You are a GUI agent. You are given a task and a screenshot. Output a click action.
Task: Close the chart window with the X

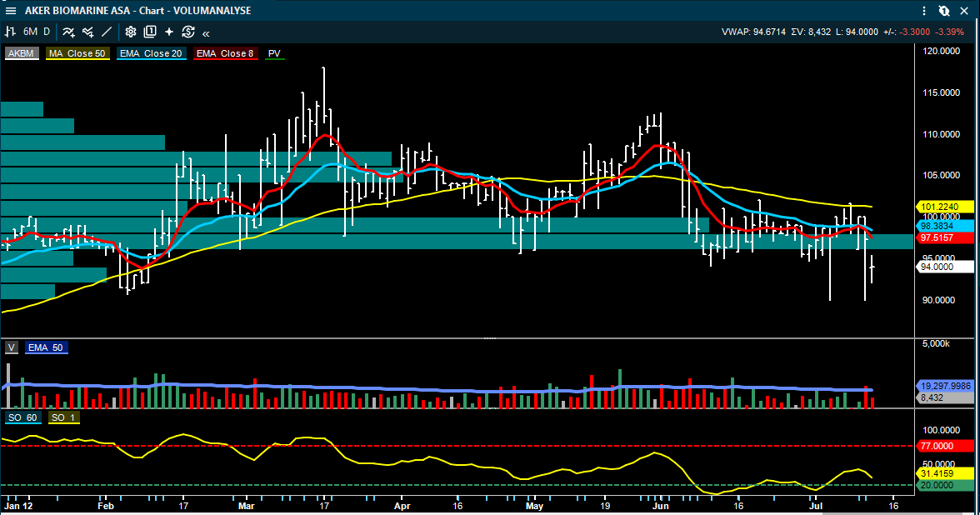[x=964, y=11]
